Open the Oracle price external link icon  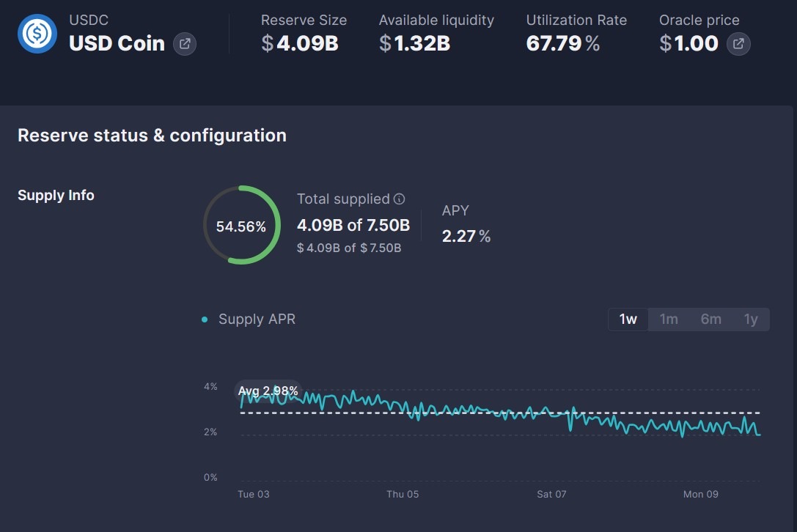point(738,43)
